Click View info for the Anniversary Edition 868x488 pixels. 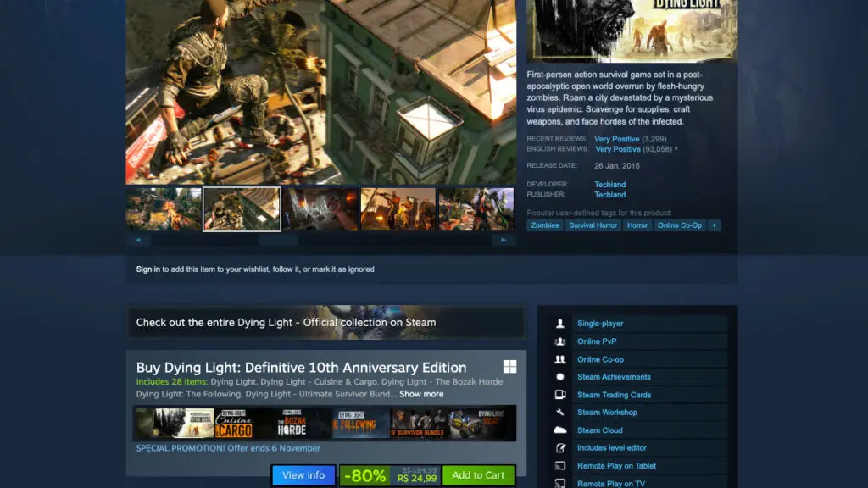click(303, 475)
